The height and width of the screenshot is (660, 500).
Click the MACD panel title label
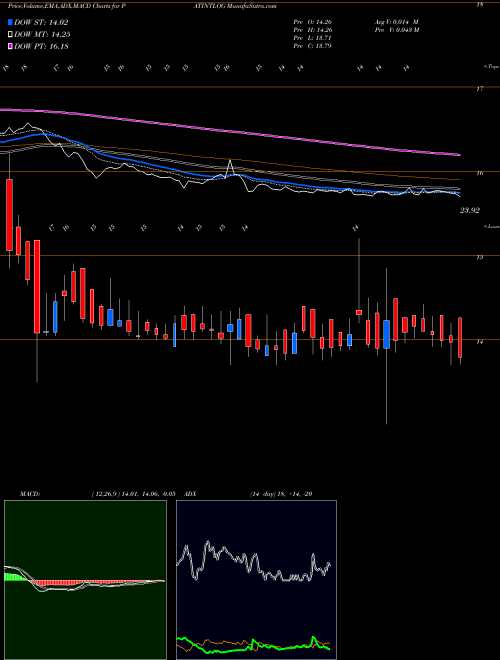pyautogui.click(x=29, y=494)
